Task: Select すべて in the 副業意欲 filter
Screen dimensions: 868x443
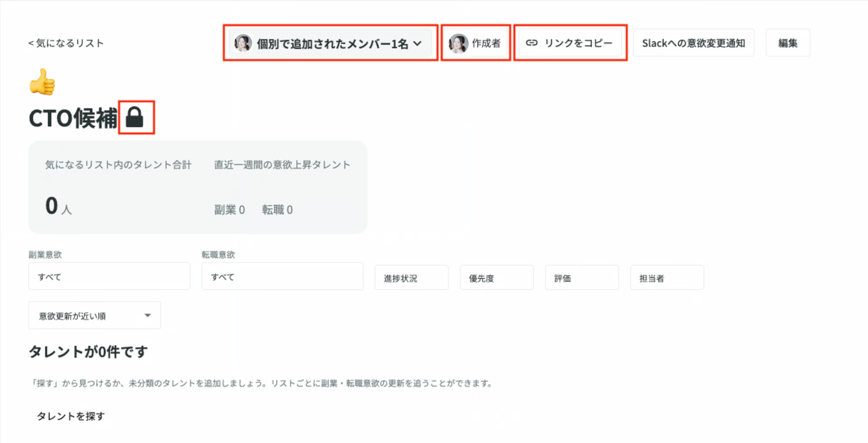Action: click(109, 276)
